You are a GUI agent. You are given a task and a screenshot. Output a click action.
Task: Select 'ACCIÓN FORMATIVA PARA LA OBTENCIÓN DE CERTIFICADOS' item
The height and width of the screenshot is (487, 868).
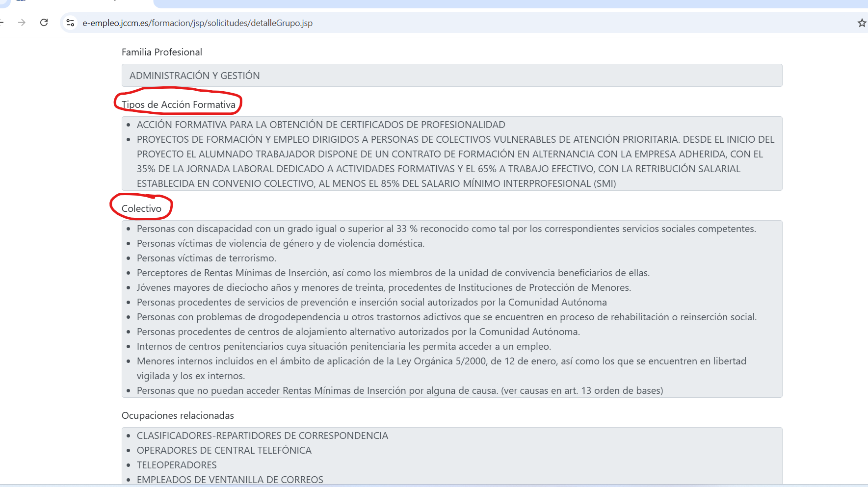coord(321,125)
